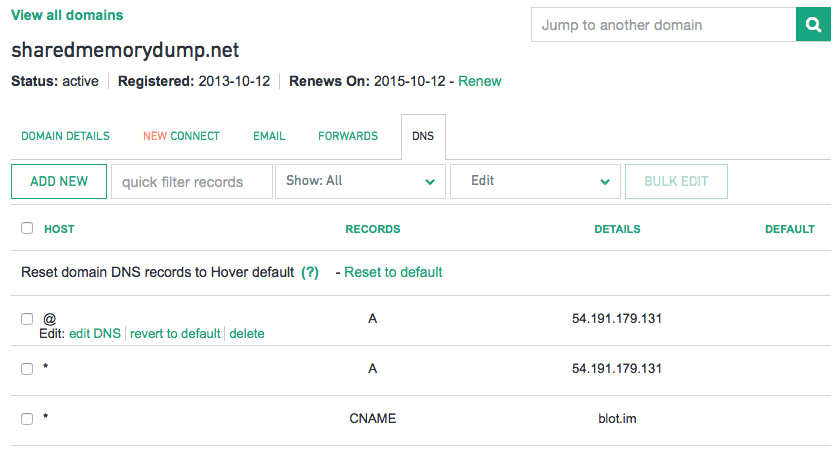Switch to the Domain Details tab
840x451 pixels.
coord(65,136)
